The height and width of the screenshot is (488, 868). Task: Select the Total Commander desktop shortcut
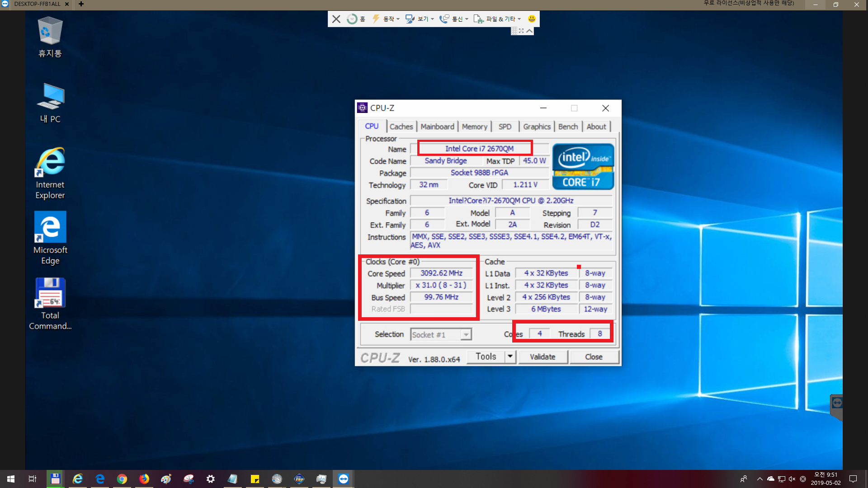point(50,304)
